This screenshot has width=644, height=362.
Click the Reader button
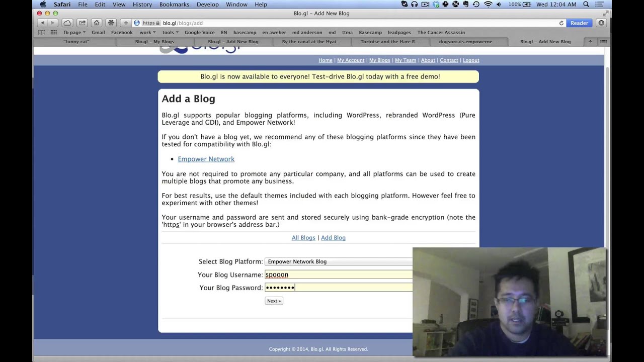pyautogui.click(x=579, y=23)
